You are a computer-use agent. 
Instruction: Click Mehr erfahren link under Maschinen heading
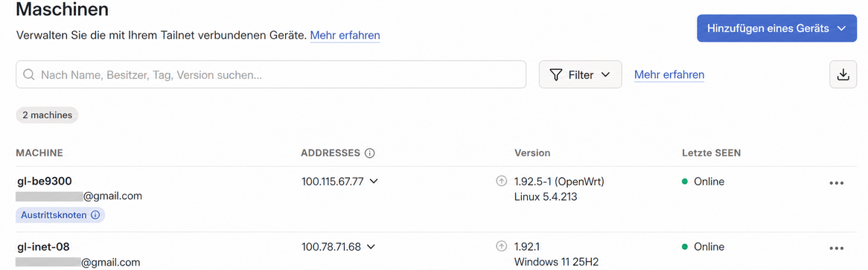point(345,36)
